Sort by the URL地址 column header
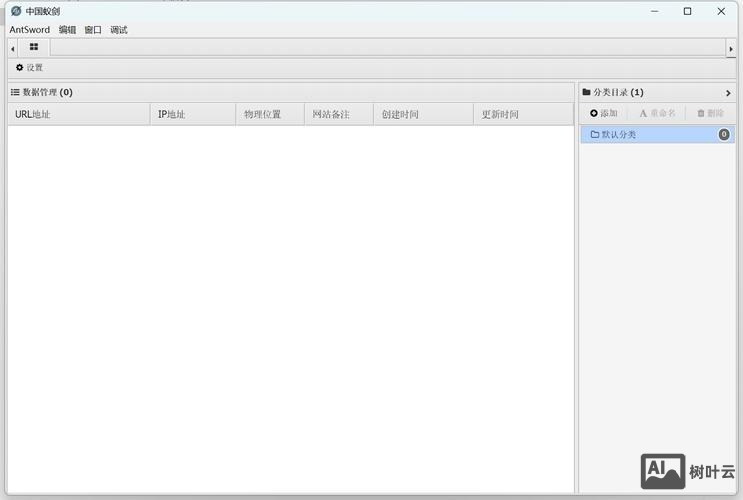 32,114
